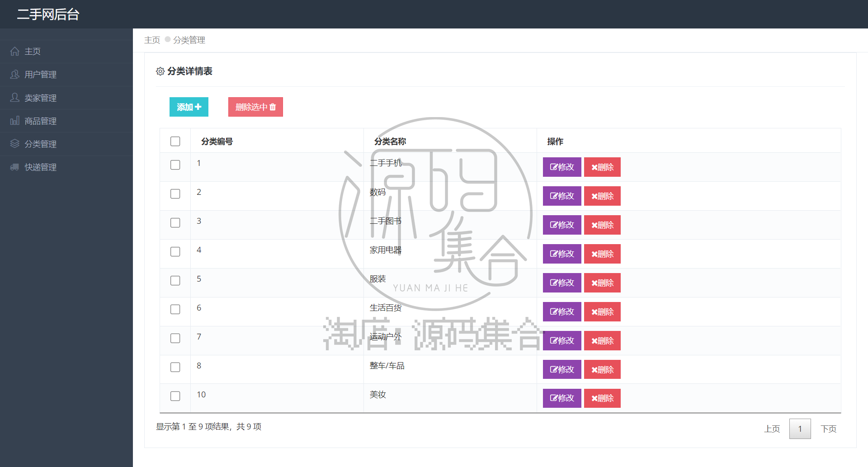Click the 分类管理 layers icon
This screenshot has width=868, height=467.
[15, 144]
